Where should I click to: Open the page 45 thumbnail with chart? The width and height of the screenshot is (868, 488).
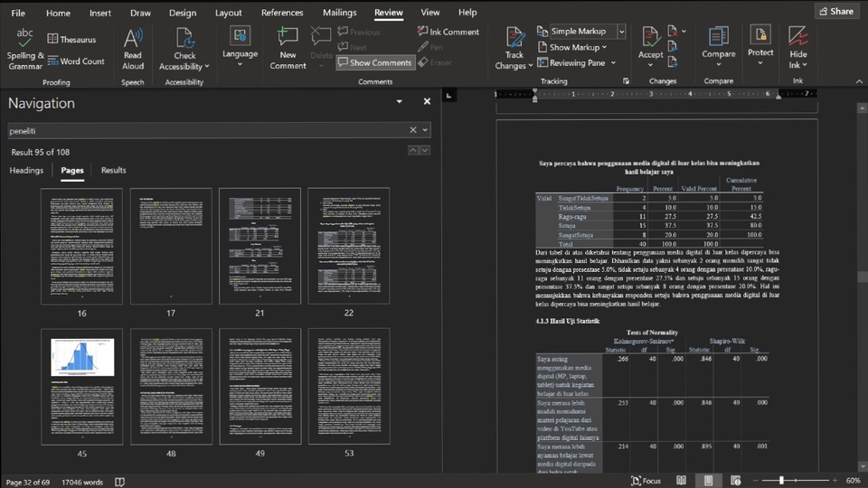point(82,387)
